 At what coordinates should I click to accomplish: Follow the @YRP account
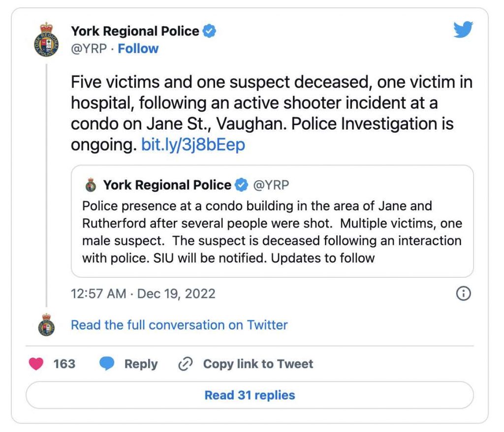(x=138, y=49)
